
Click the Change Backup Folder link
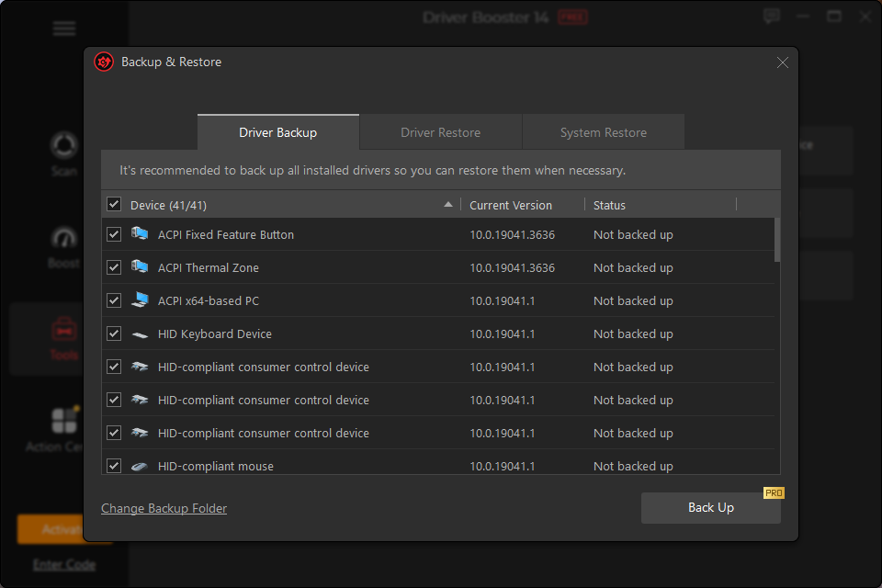coord(164,508)
